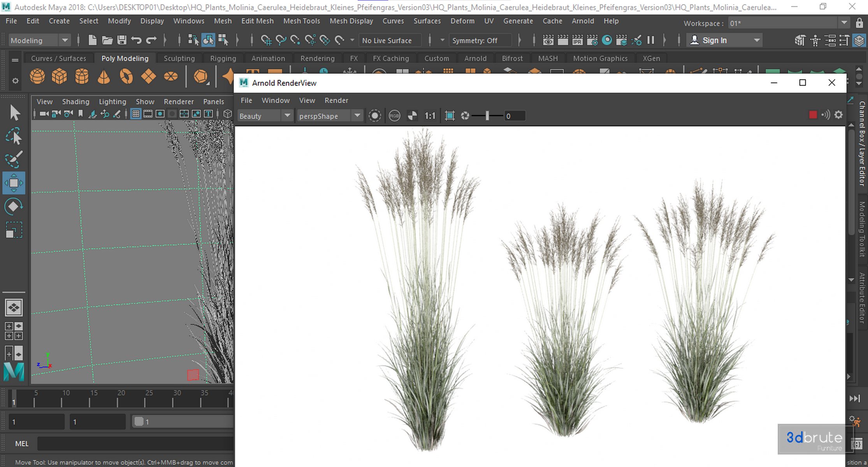Click the undo arrow icon
The height and width of the screenshot is (467, 868).
click(136, 40)
